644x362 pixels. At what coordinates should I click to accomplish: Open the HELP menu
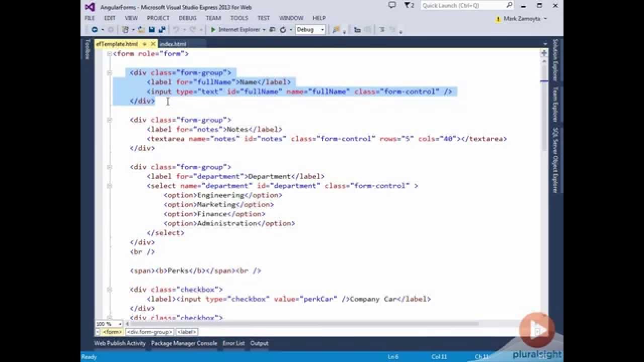tap(319, 18)
